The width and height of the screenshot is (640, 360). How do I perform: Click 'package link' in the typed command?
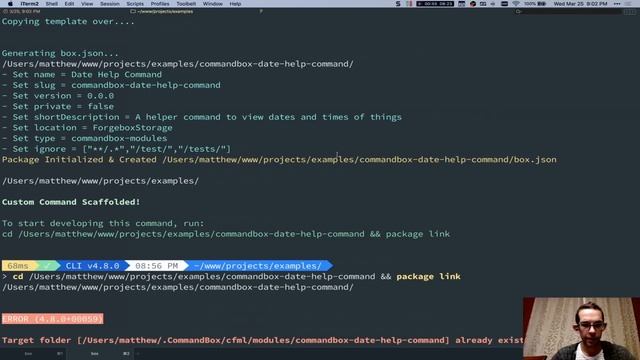click(428, 276)
